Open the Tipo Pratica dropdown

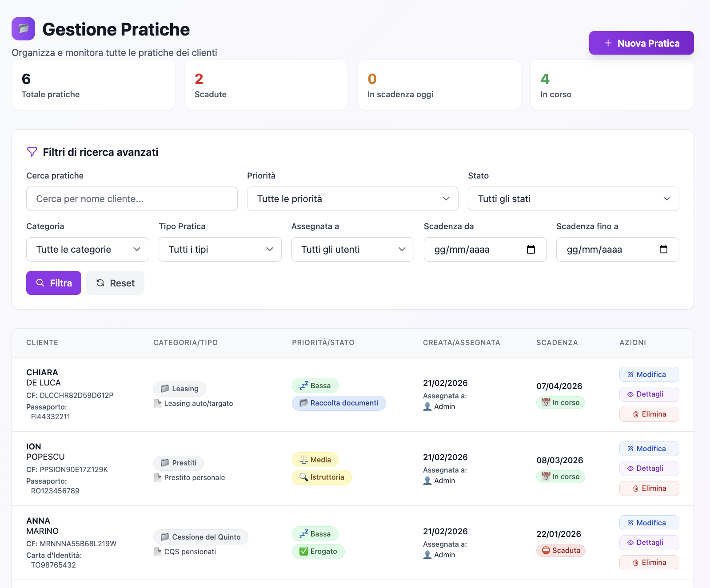tap(220, 250)
